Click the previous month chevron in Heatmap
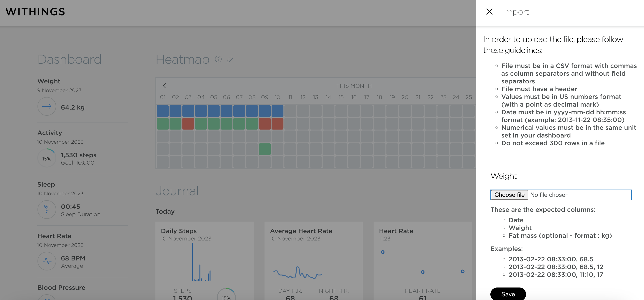Image resolution: width=644 pixels, height=300 pixels. tap(165, 85)
